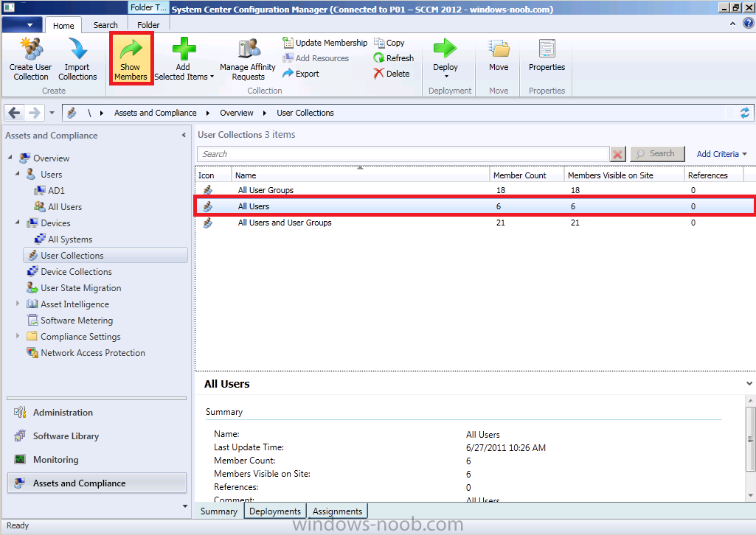Select All Users node in tree

point(58,207)
